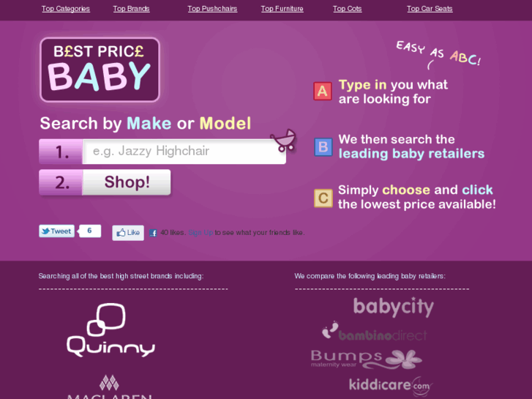Click the tan letter C block icon
Image resolution: width=532 pixels, height=399 pixels.
coord(323,198)
